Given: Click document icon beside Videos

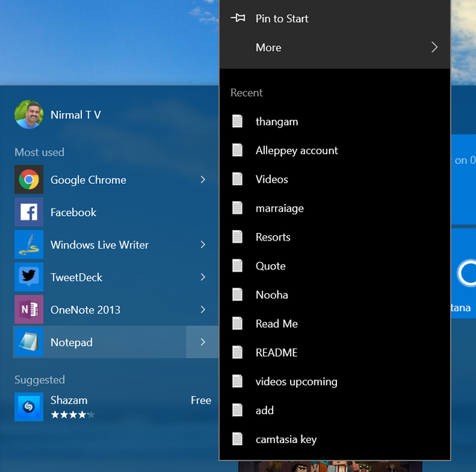Looking at the screenshot, I should 237,179.
